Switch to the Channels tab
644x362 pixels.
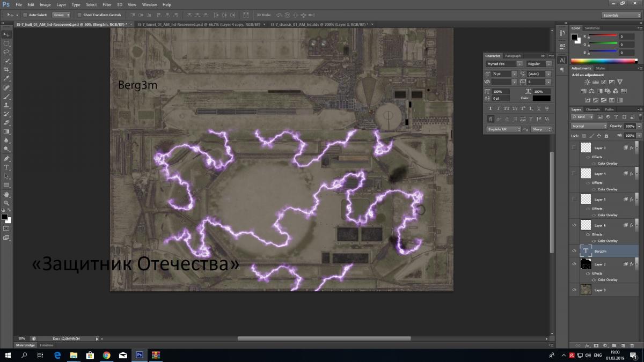coord(592,109)
